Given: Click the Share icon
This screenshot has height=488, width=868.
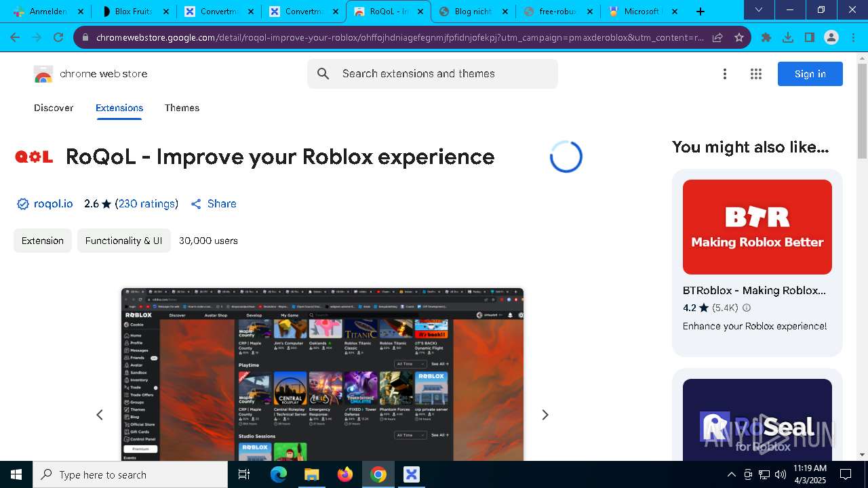Looking at the screenshot, I should tap(196, 204).
